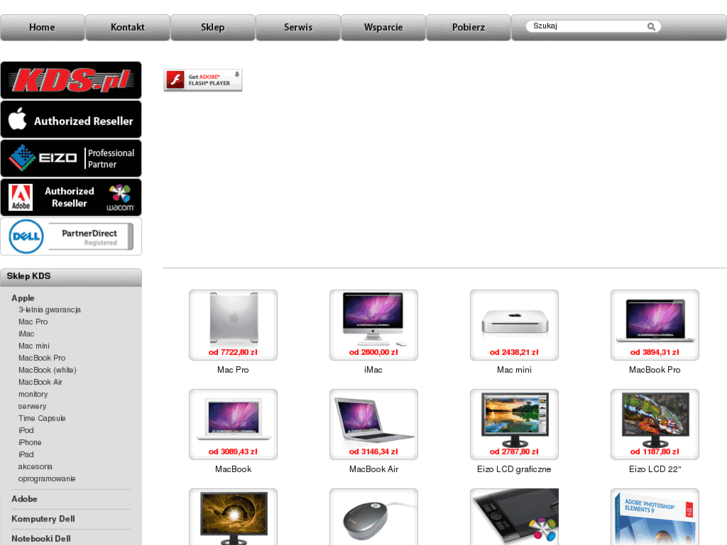Open the Home menu tab

coord(42,27)
